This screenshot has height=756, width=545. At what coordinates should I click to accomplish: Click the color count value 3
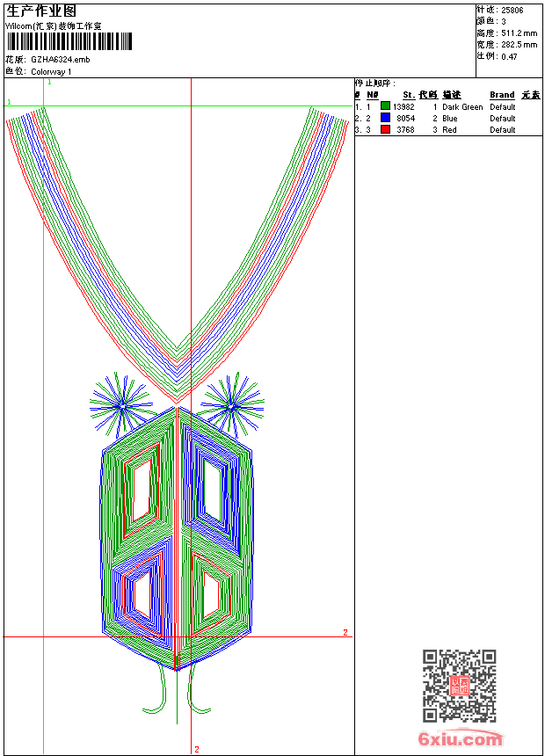pyautogui.click(x=504, y=22)
